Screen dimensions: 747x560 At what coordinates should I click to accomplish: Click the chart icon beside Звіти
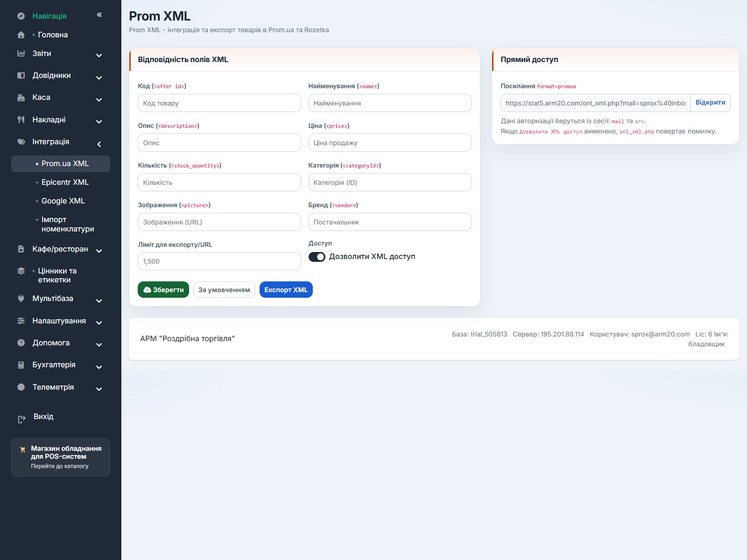tap(21, 53)
